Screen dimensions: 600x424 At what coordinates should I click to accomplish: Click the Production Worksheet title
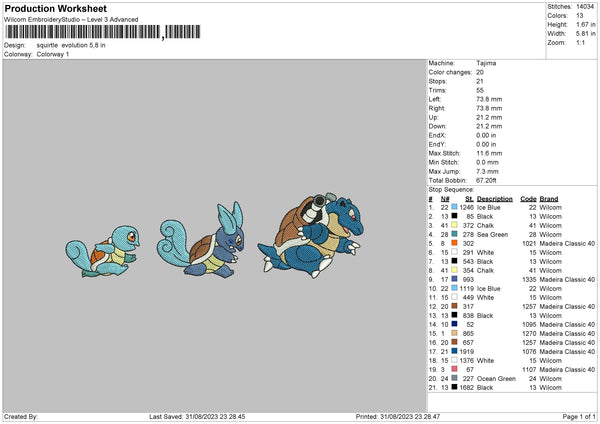pos(55,8)
